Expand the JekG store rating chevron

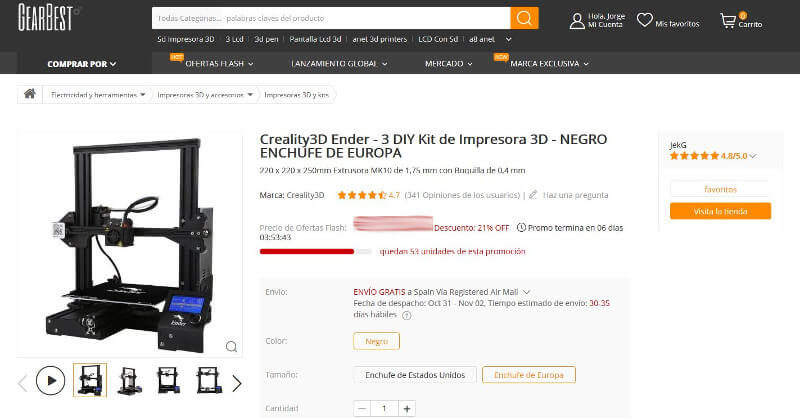753,156
